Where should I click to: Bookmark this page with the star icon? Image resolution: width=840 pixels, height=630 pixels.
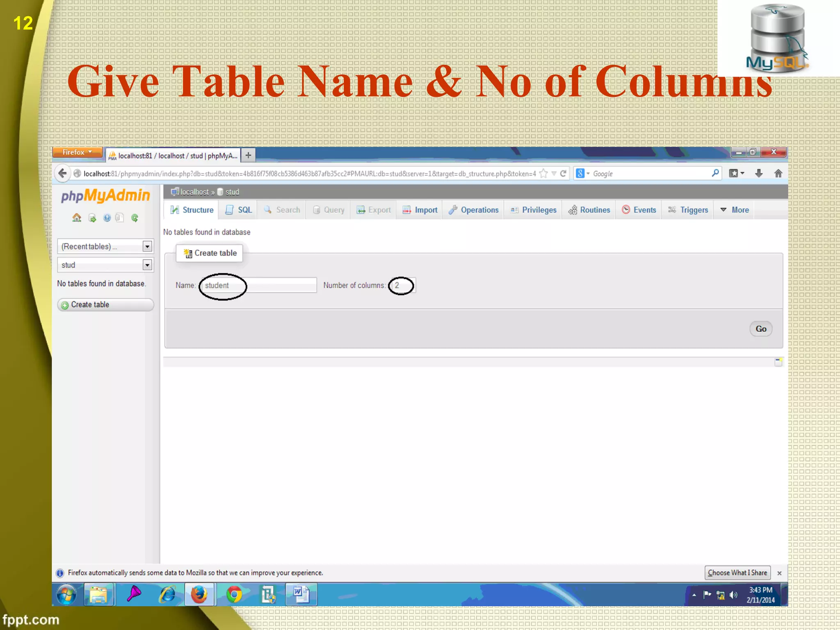543,173
